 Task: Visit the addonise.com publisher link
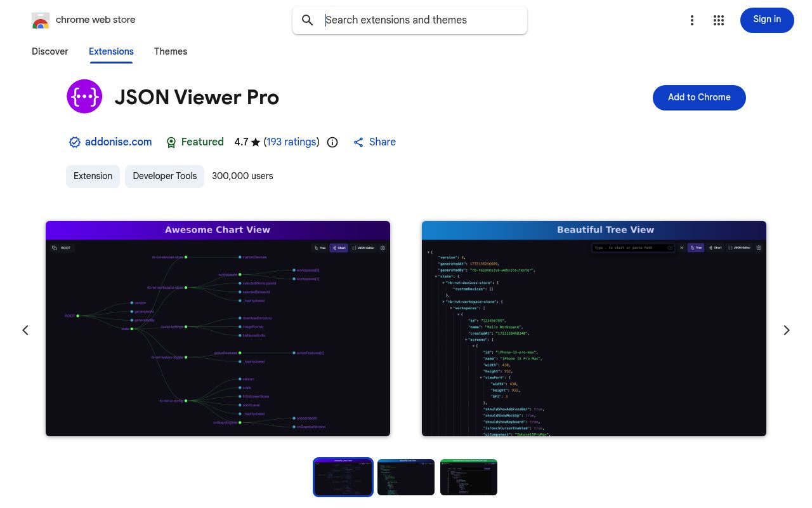(x=118, y=142)
